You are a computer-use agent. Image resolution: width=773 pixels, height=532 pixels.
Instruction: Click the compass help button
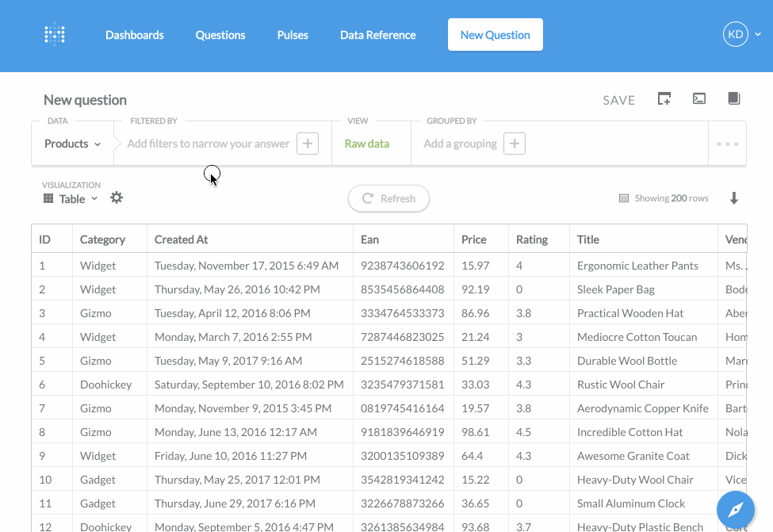pos(736,510)
